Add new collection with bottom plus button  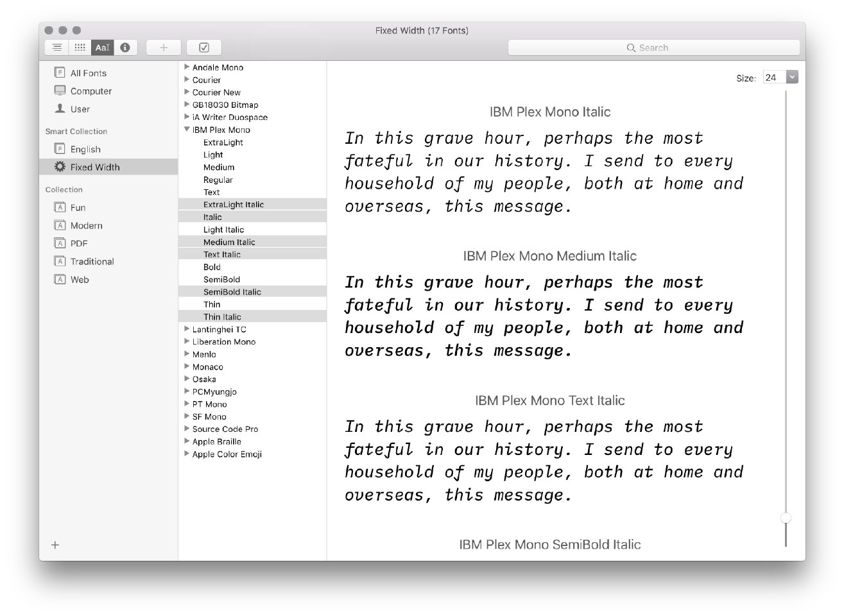pos(55,545)
